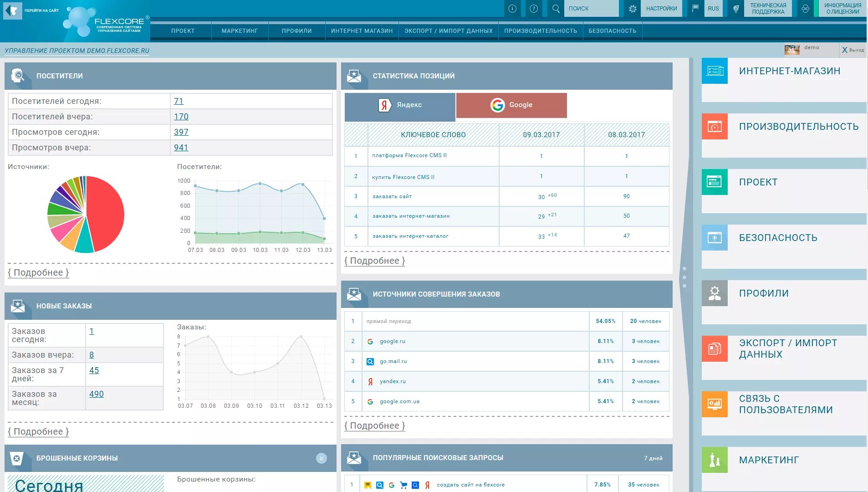The width and height of the screenshot is (868, 492).
Task: Click keyword платформа Flexcore CMS II
Action: (409, 155)
